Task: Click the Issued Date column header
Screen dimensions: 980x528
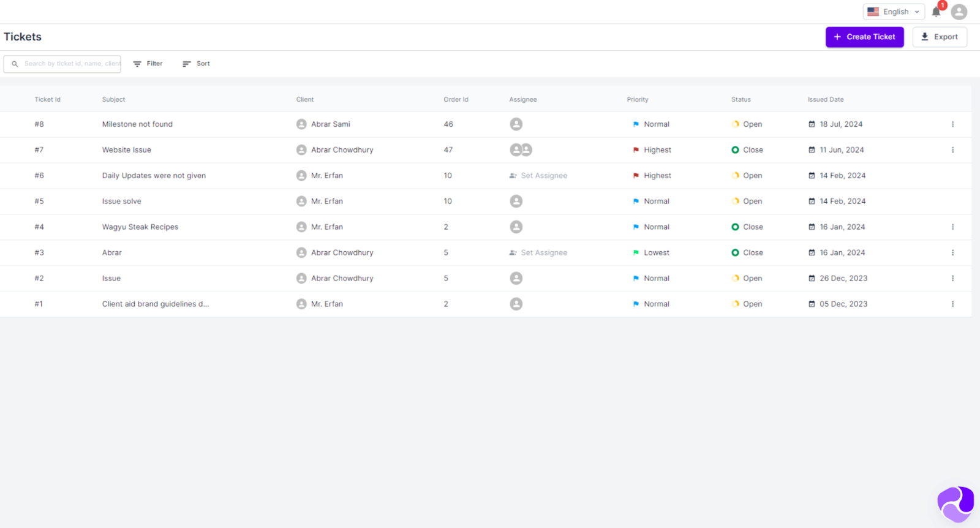Action: pos(826,99)
